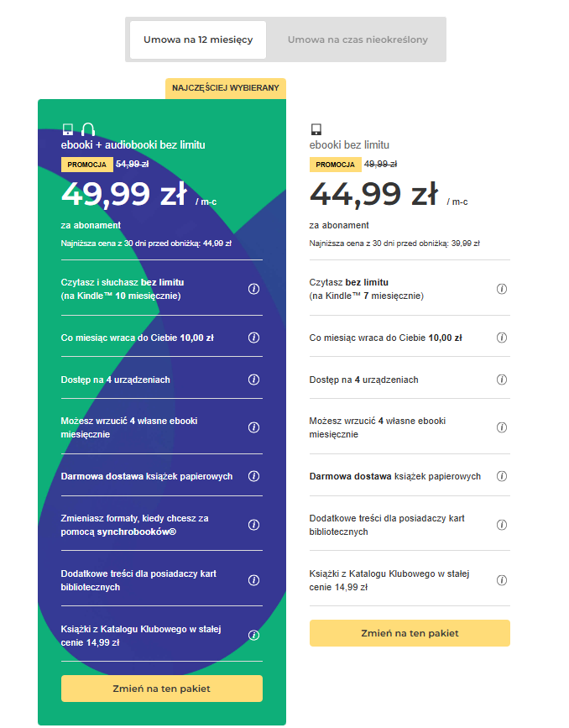Image resolution: width=569 pixels, height=728 pixels.
Task: Click 'Zmień na ten pakiet' in the green ebooki + audiobooki plan
Action: click(161, 689)
